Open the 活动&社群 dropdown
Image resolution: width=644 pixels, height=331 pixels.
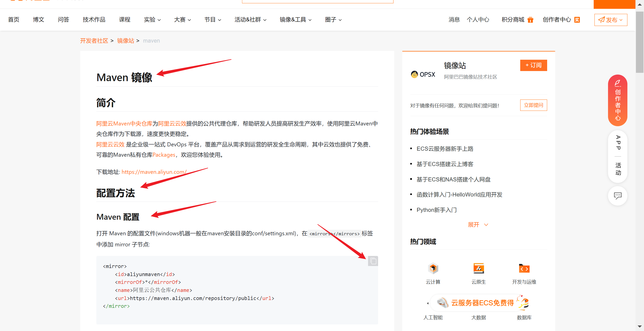pyautogui.click(x=250, y=20)
